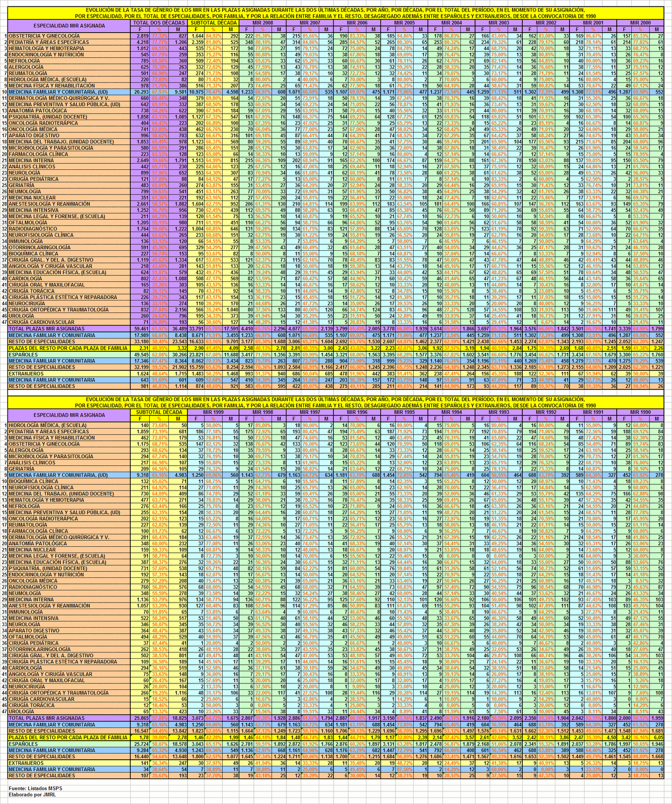The width and height of the screenshot is (672, 804).
Task: Click the 59.461 total plazas cell
Action: pyautogui.click(x=141, y=328)
